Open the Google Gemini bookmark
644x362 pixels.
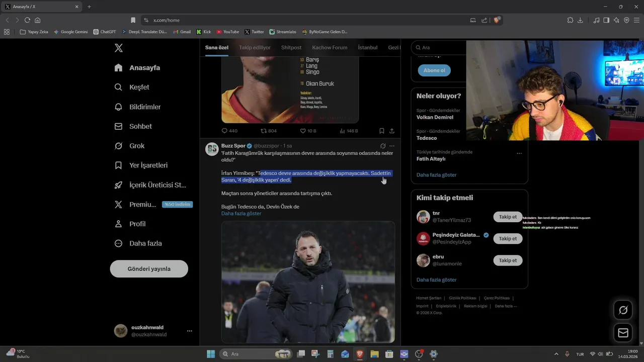pos(70,32)
